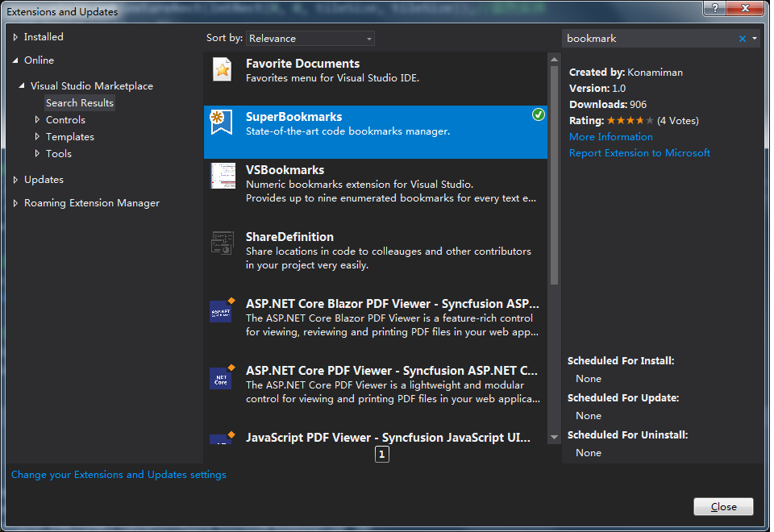This screenshot has width=774, height=532.
Task: Select the Visual Studio Marketplace label
Action: pyautogui.click(x=92, y=86)
